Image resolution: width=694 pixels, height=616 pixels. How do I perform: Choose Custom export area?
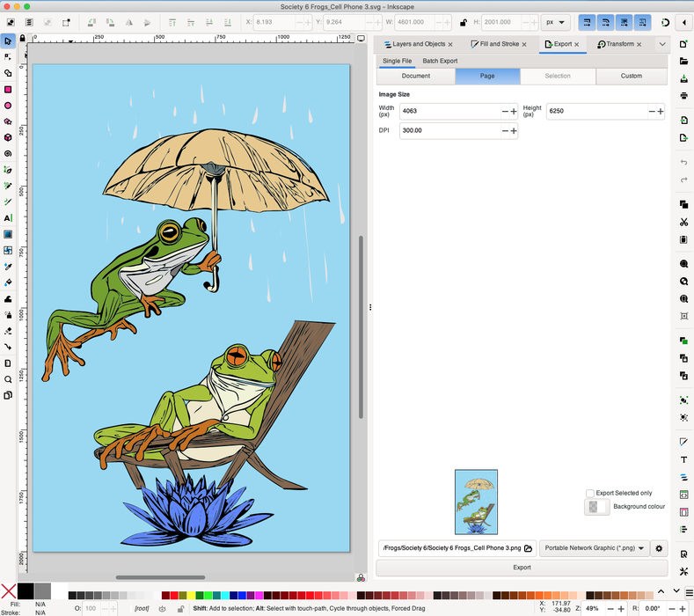tap(632, 77)
